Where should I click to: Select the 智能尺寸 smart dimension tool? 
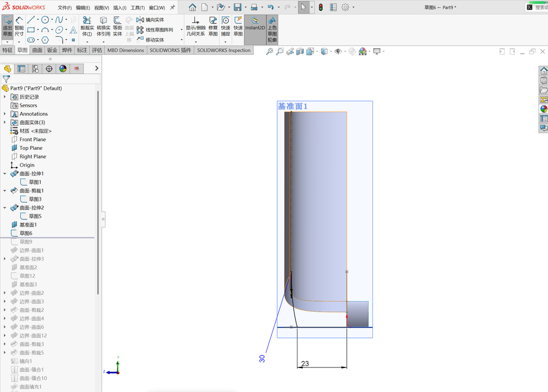pyautogui.click(x=19, y=27)
